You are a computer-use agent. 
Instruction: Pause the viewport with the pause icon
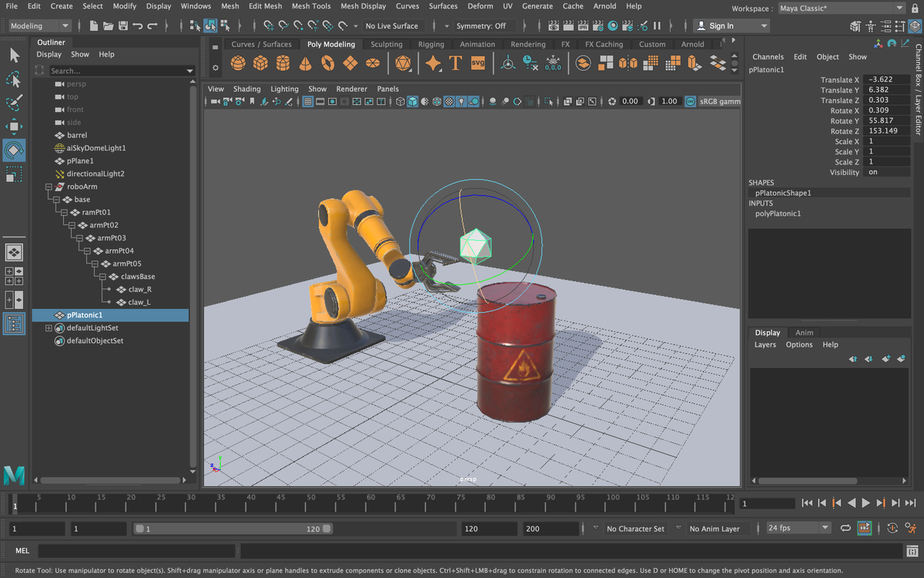point(658,25)
